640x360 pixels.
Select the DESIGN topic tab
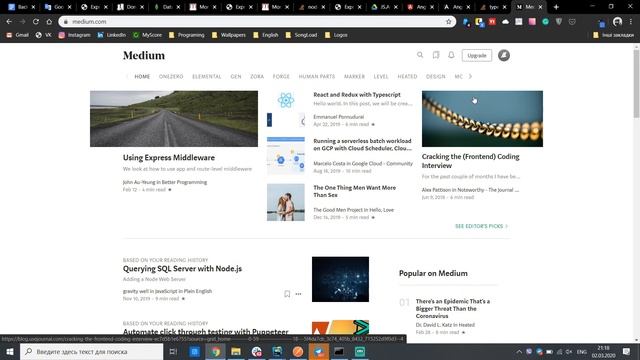436,76
